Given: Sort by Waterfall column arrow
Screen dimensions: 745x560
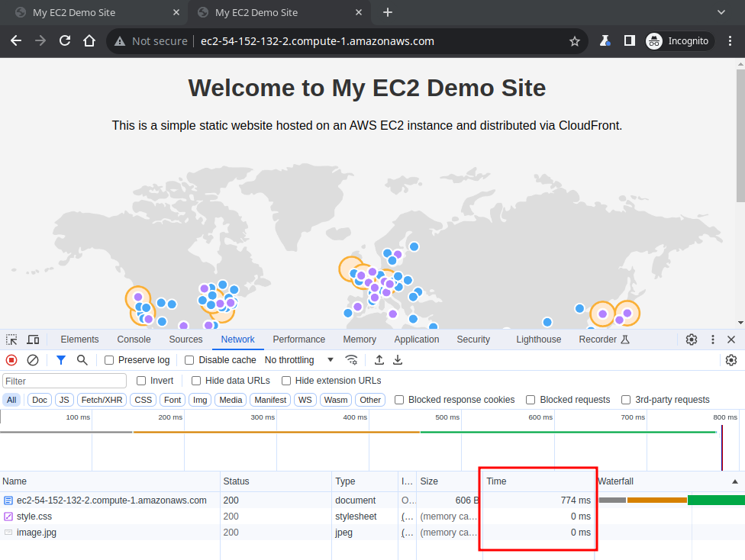Looking at the screenshot, I should coord(735,481).
